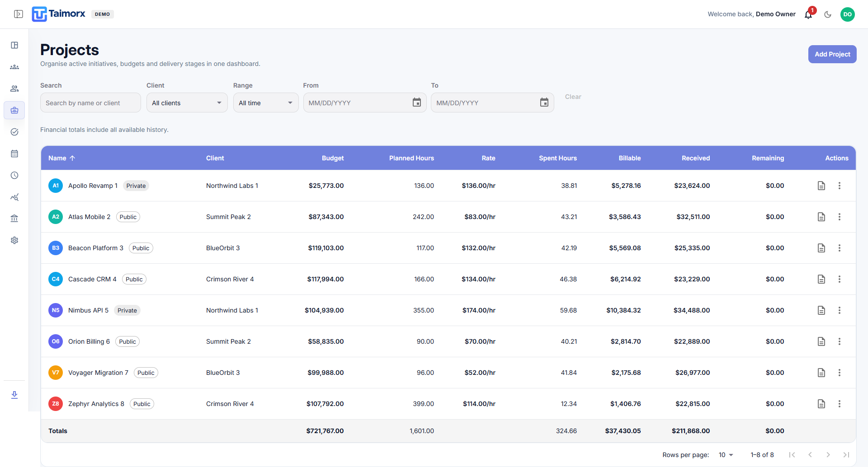Click the To date input field
Screen dimensions: 868x467
click(485, 103)
